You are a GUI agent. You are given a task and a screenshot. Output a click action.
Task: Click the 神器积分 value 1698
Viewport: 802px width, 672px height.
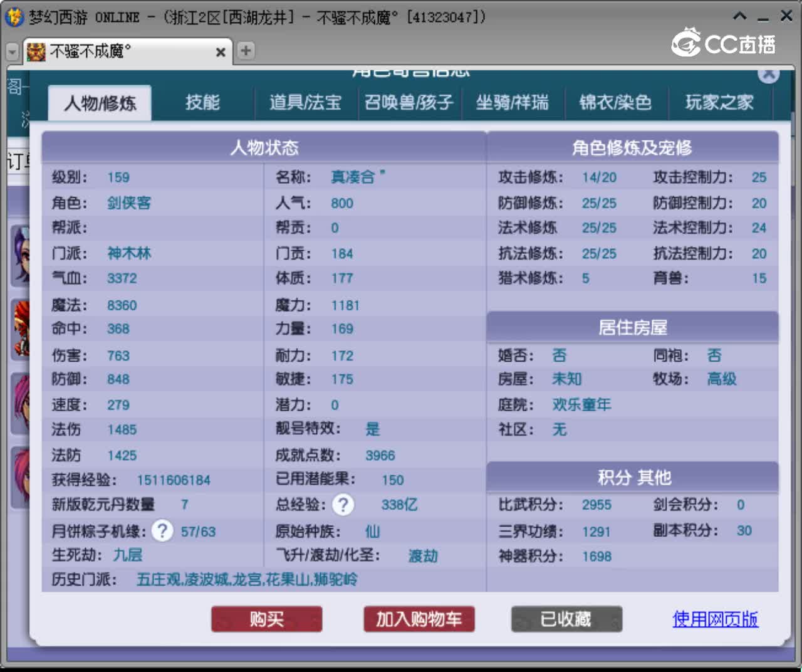(596, 557)
